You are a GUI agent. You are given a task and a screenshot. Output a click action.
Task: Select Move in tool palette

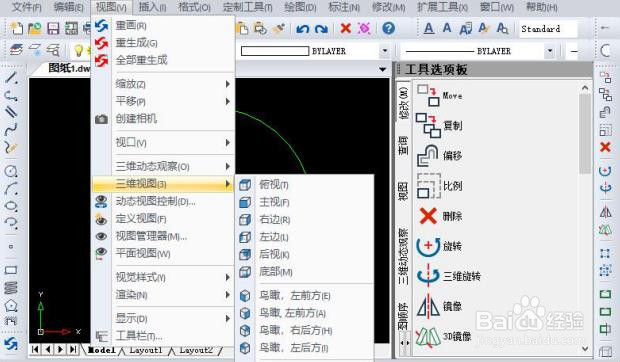[439, 96]
